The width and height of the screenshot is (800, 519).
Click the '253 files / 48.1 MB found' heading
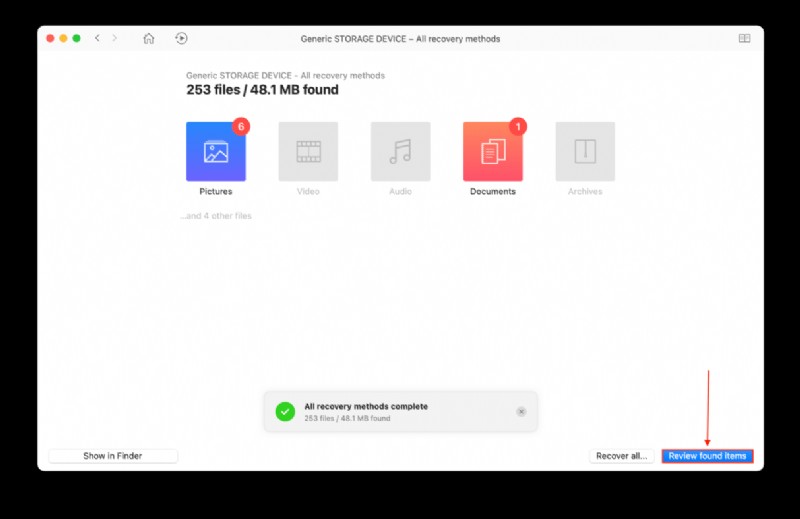pos(262,90)
